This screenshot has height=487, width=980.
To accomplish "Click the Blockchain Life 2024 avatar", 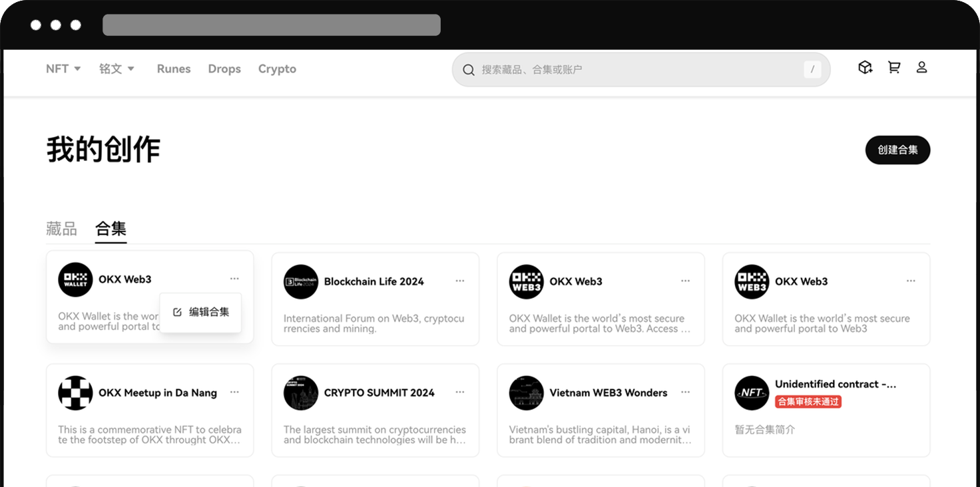I will pos(301,281).
